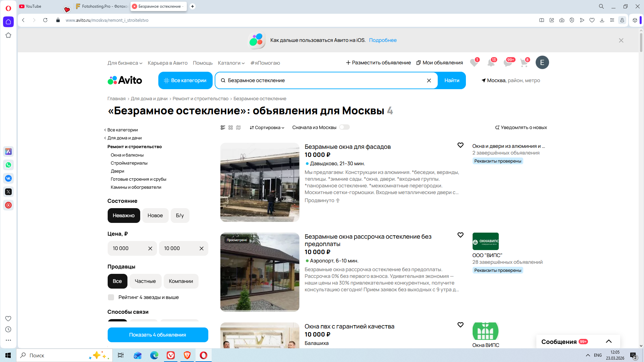Screen dimensions: 644x362
Task: Expand the 'Каталоги' menu
Action: (x=231, y=63)
